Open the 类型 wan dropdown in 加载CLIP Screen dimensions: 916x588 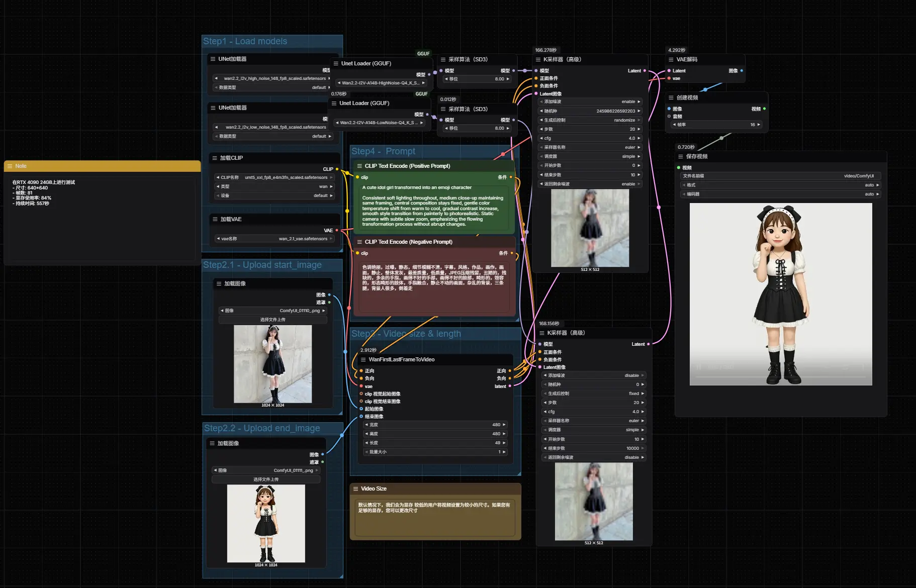pyautogui.click(x=274, y=186)
